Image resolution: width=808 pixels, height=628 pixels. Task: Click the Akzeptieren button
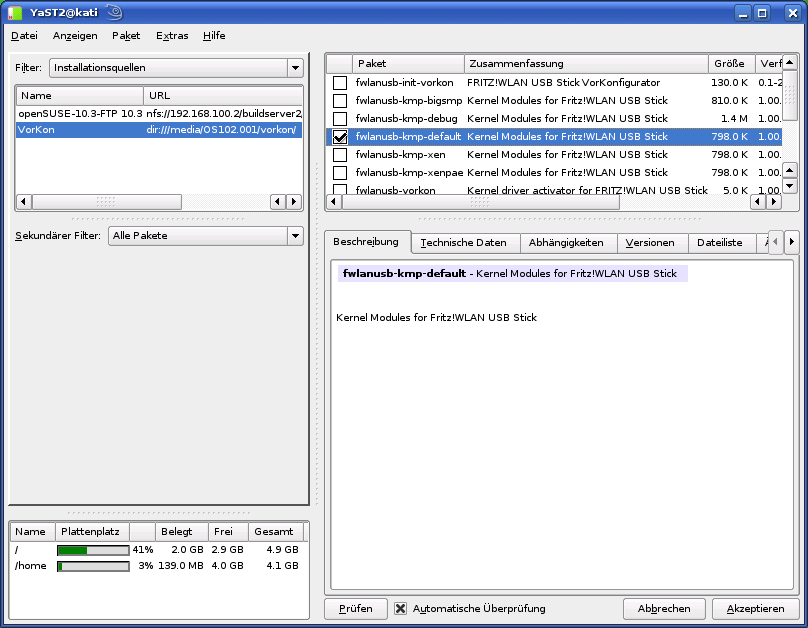coord(755,608)
